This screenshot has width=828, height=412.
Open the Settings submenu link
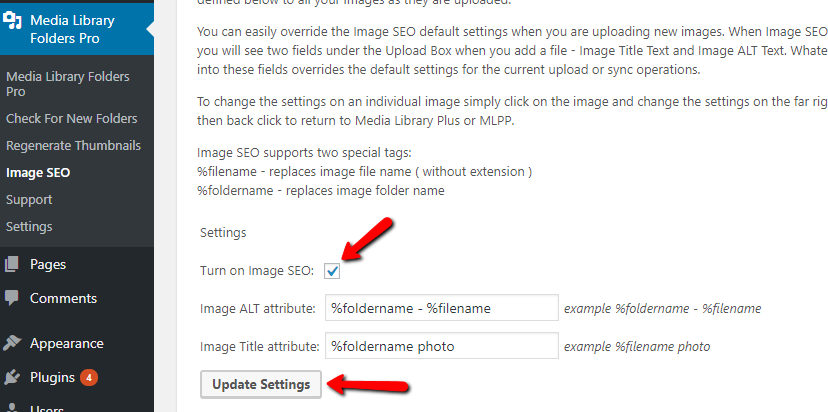(x=29, y=227)
